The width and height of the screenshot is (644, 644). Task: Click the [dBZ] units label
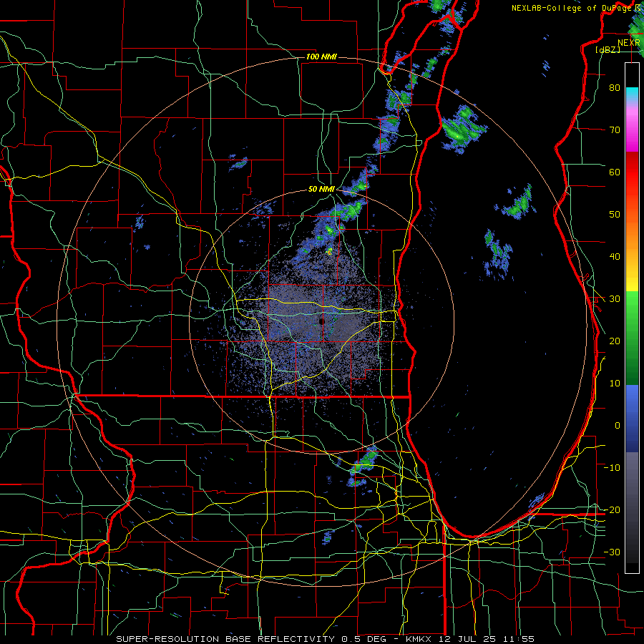tap(608, 49)
